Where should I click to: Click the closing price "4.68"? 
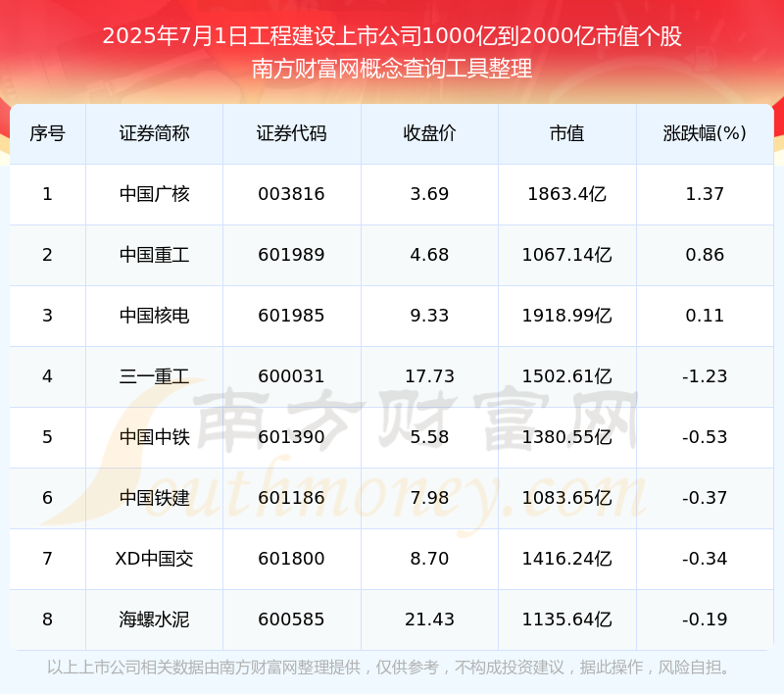tap(429, 255)
